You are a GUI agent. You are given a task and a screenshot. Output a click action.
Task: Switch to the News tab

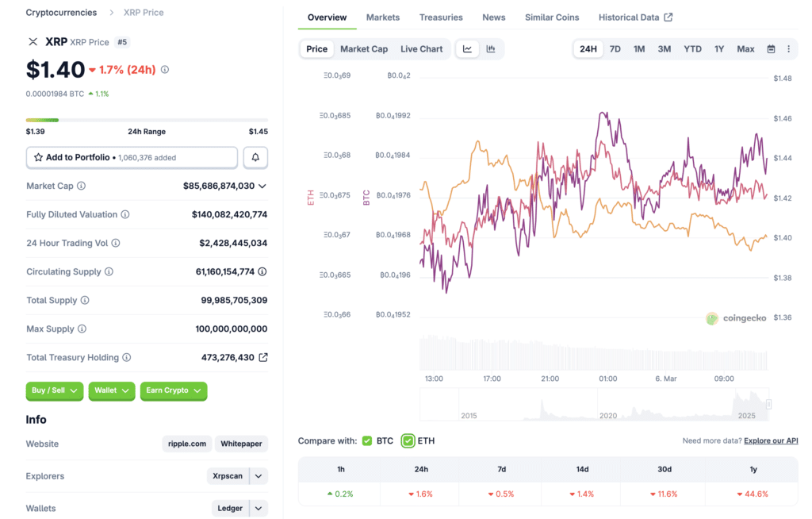(493, 17)
